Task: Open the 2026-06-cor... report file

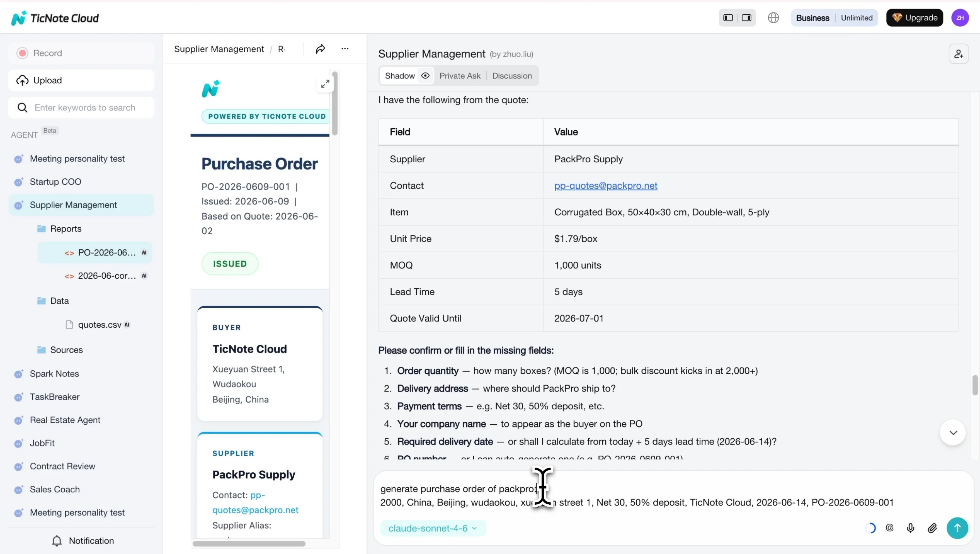Action: 95,276
